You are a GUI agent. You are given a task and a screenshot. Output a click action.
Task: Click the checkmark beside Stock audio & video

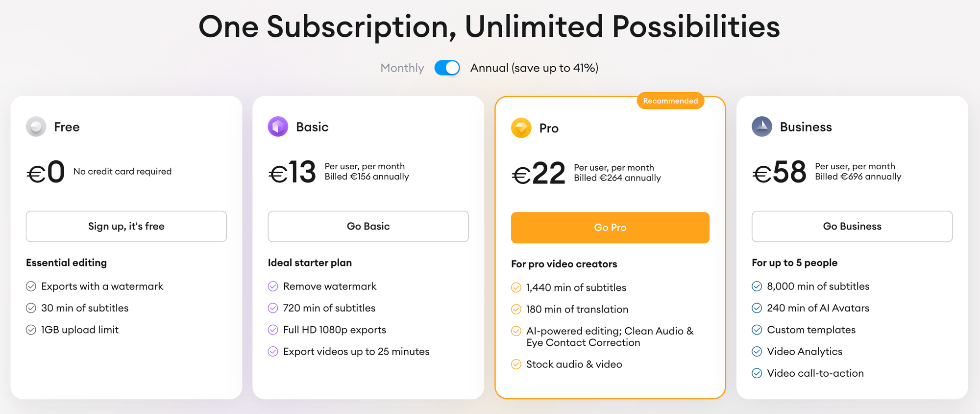(x=516, y=364)
